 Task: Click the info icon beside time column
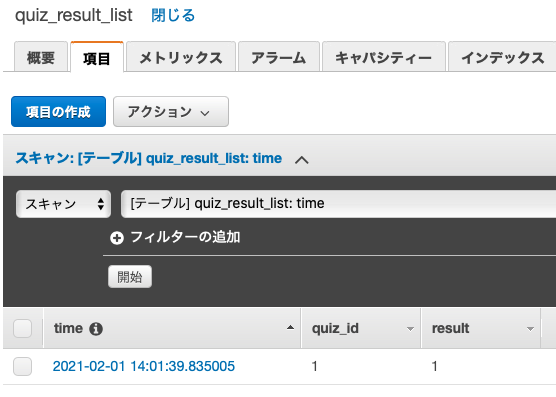pos(96,329)
